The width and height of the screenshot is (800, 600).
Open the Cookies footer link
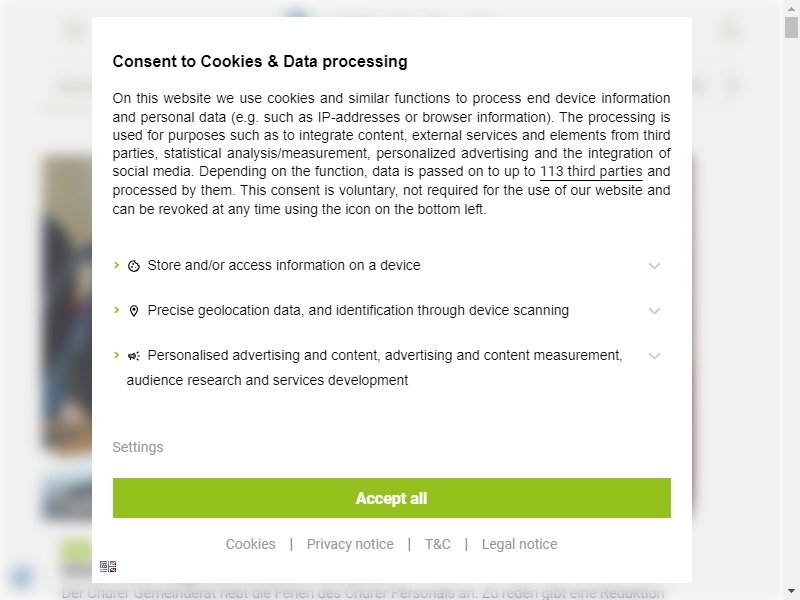(x=251, y=544)
